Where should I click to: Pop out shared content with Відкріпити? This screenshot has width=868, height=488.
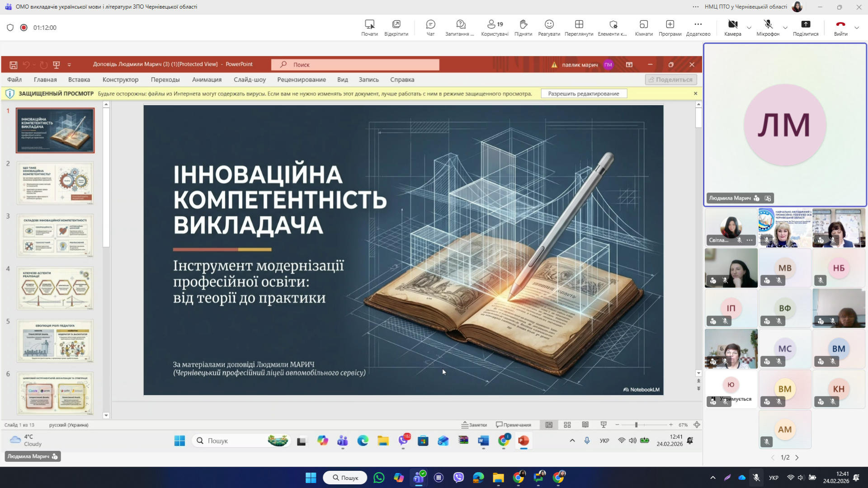(396, 27)
